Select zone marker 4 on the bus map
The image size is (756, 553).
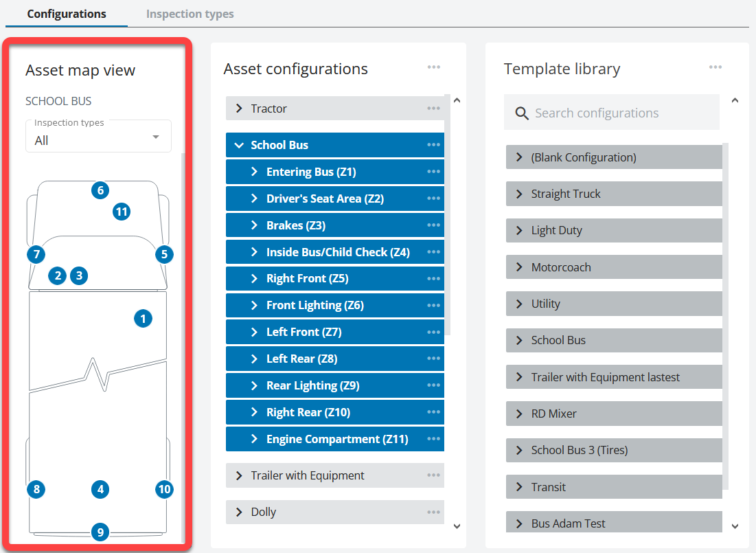click(x=100, y=489)
